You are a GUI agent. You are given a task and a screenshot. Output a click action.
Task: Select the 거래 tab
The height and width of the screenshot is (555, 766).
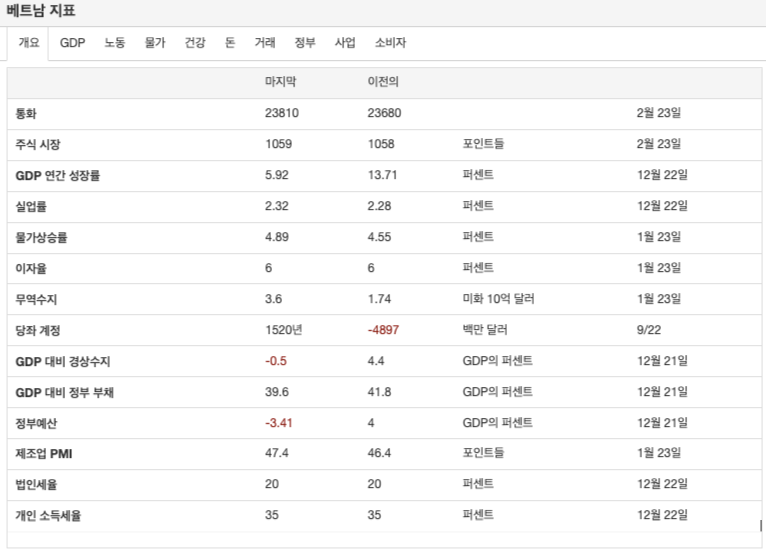tap(265, 43)
